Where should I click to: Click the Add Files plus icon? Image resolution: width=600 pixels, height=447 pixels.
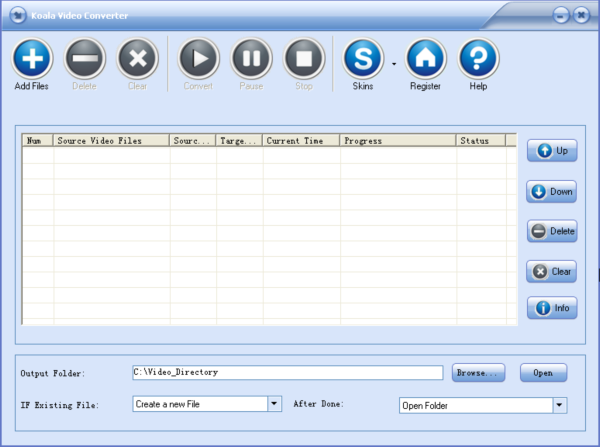click(x=32, y=59)
